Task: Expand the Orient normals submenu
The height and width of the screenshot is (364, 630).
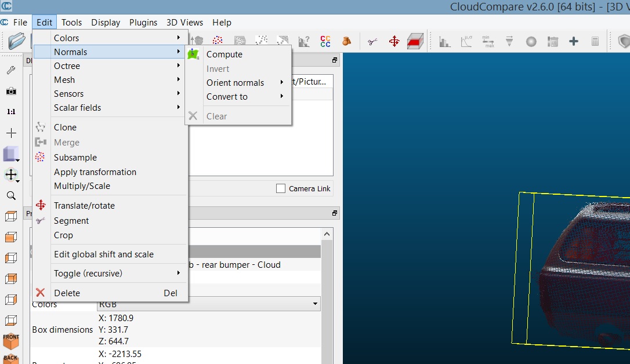Action: point(244,83)
